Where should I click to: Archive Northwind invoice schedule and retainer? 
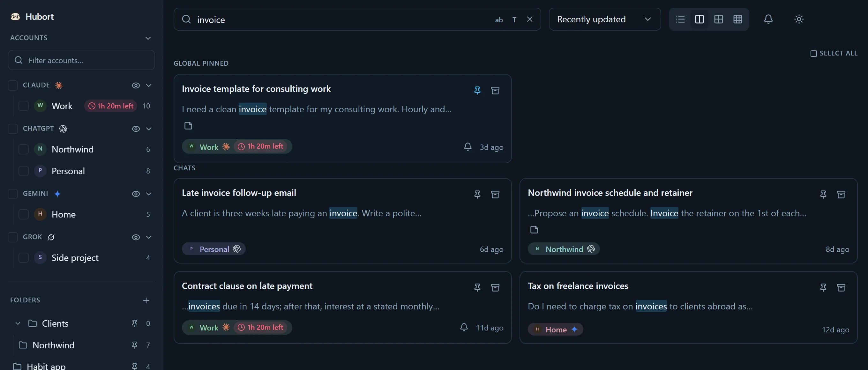click(x=841, y=194)
